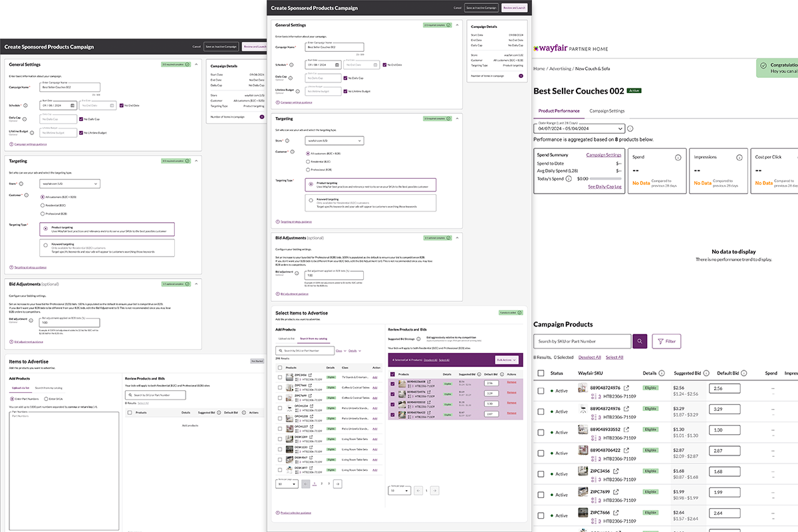This screenshot has width=798, height=532.
Task: Click Cancel in the left campaign form header
Action: (x=196, y=47)
